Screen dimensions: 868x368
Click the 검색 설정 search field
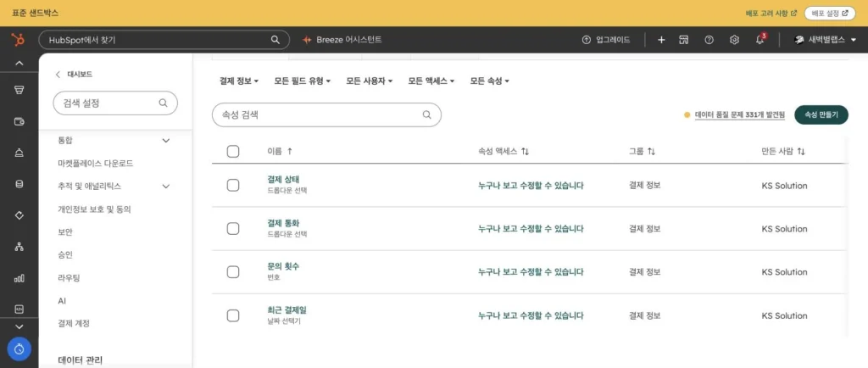[x=115, y=103]
